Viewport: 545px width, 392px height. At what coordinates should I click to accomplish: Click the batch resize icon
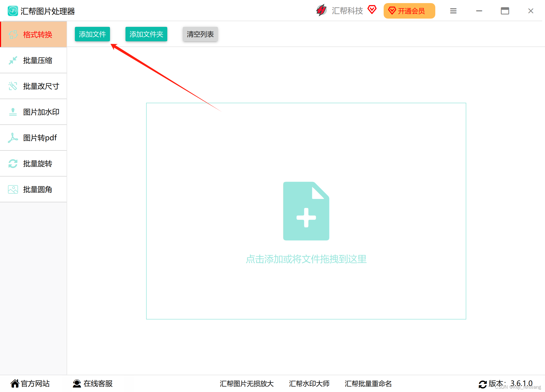click(13, 86)
